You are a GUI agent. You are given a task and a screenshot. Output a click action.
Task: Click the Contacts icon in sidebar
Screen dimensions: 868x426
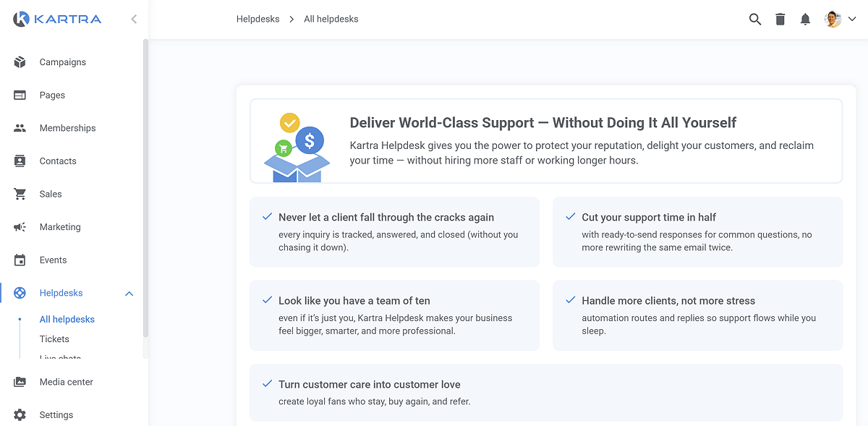click(20, 161)
